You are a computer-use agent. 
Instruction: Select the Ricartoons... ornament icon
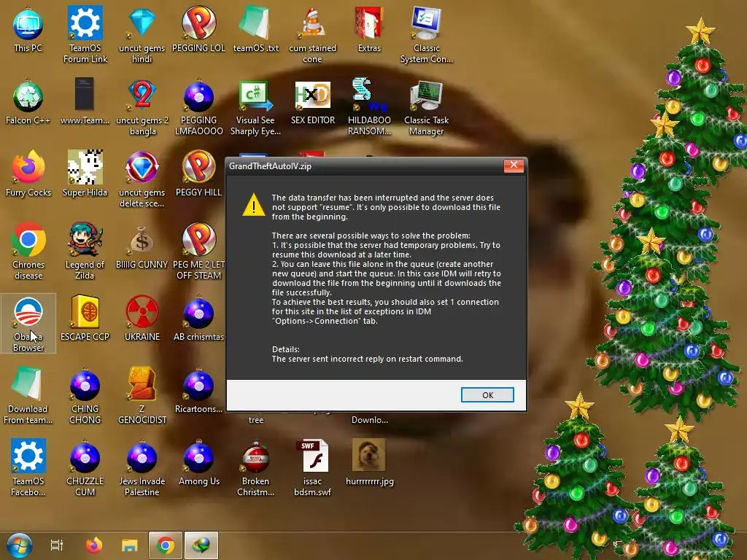[x=198, y=392]
